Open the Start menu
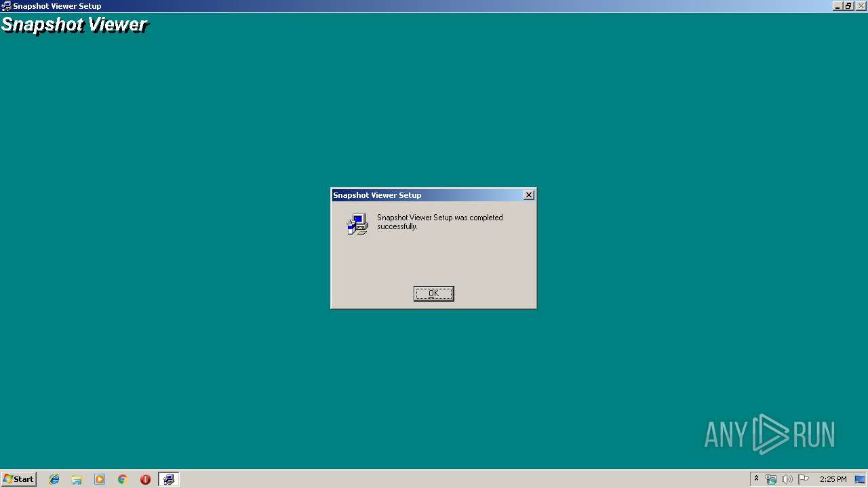 click(x=18, y=479)
